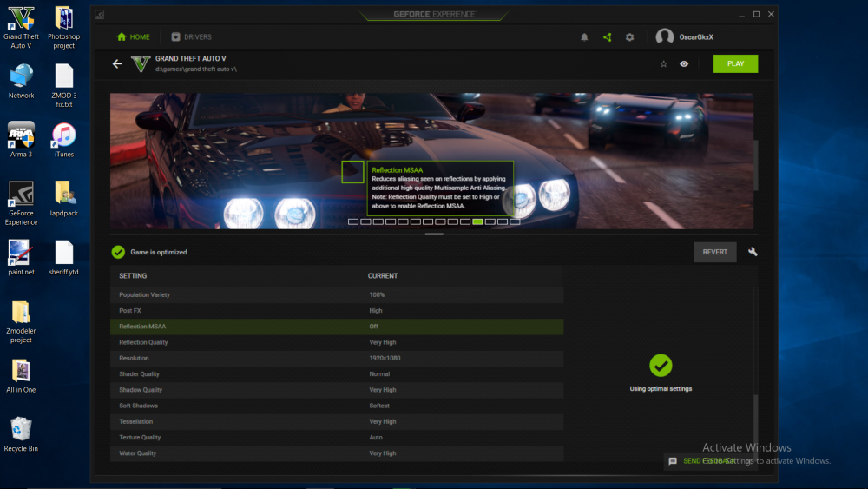
Task: Click the page scrollbar beside screenshot
Action: pyautogui.click(x=756, y=165)
